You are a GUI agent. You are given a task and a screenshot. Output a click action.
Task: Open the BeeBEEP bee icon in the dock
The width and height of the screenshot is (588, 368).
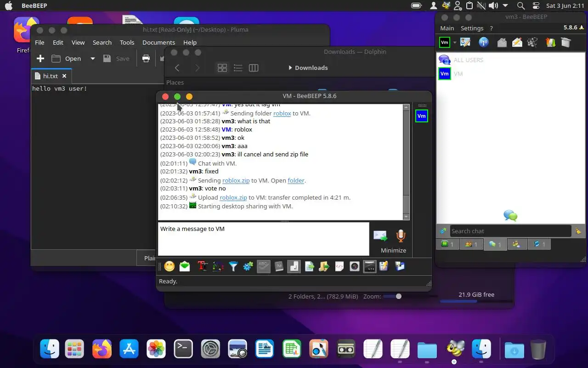[x=454, y=350]
